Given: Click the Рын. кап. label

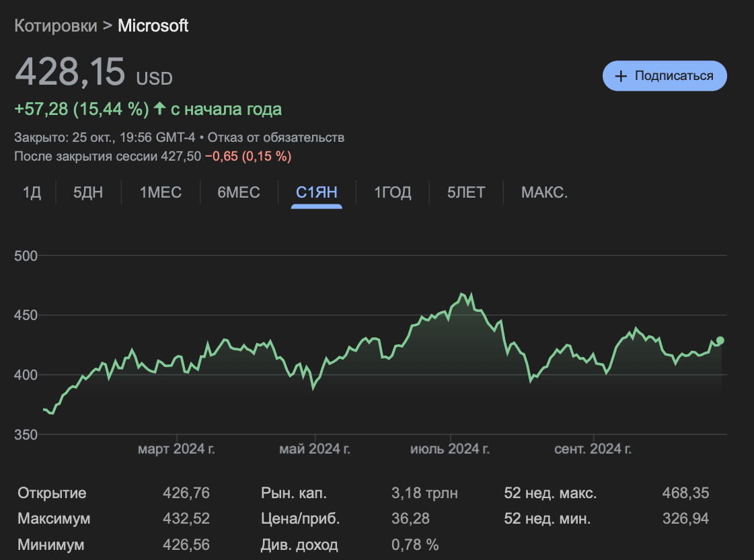Looking at the screenshot, I should (294, 493).
